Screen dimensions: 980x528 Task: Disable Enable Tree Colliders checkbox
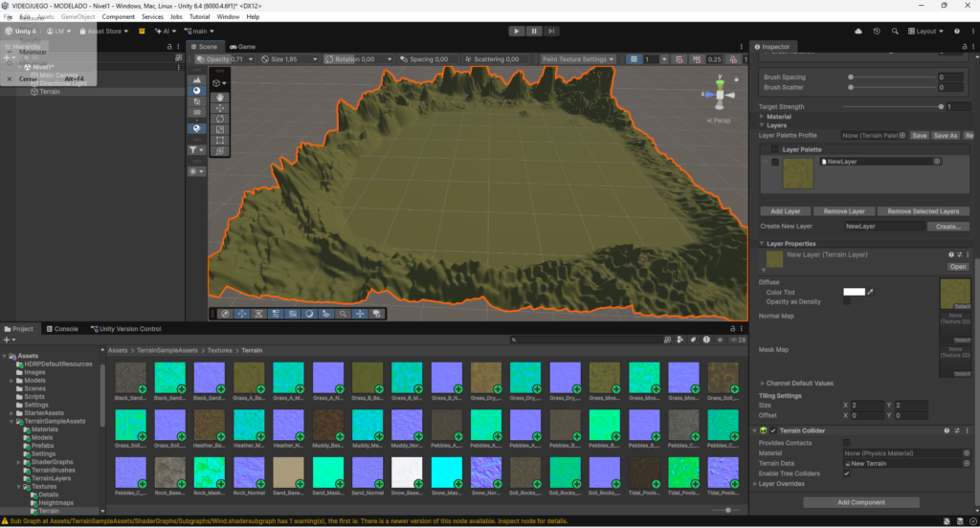(846, 473)
